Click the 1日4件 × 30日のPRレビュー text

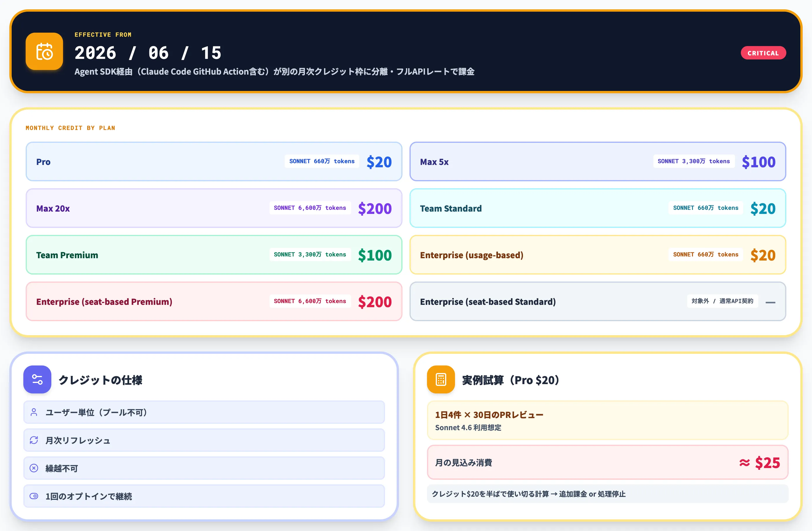(489, 415)
